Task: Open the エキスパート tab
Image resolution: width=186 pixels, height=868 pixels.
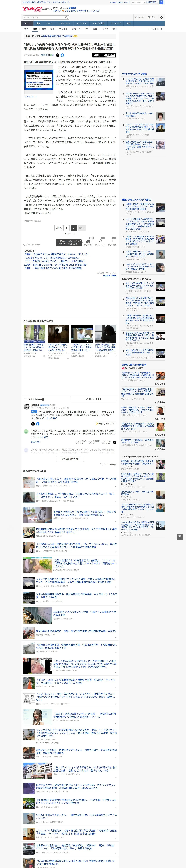Action: point(64,24)
